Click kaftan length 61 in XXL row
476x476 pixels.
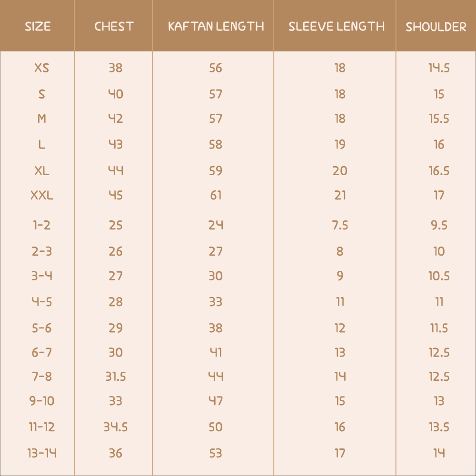tap(216, 195)
